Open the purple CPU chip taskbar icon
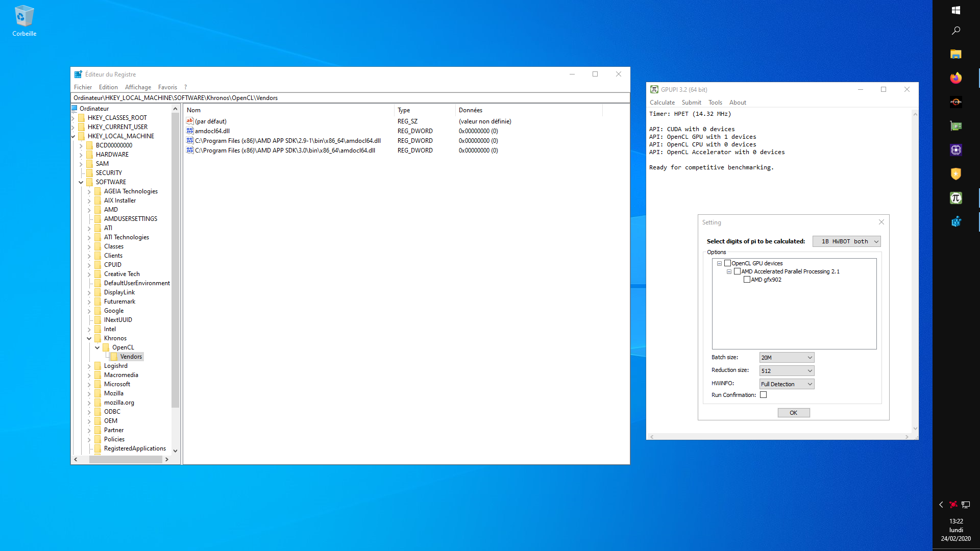 [x=956, y=150]
